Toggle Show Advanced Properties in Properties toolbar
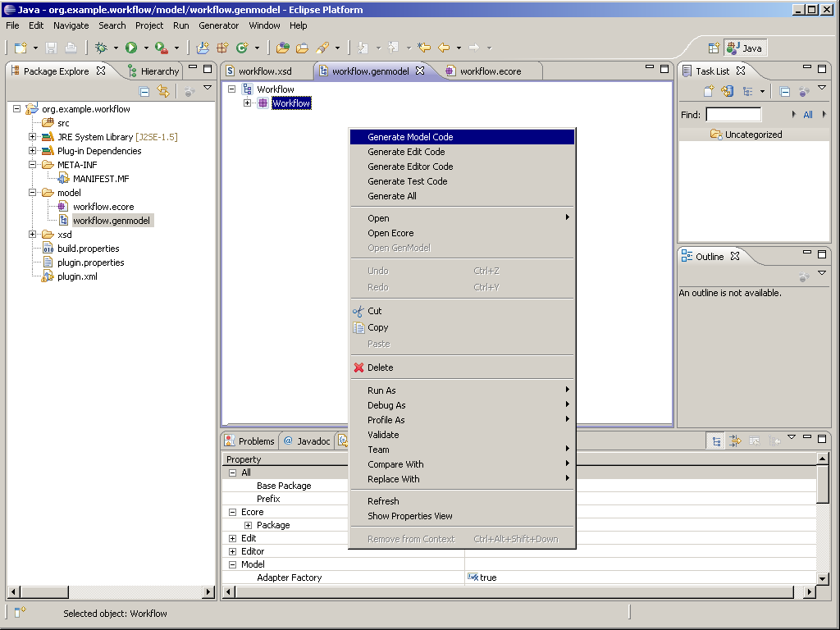The width and height of the screenshot is (840, 630). point(735,441)
